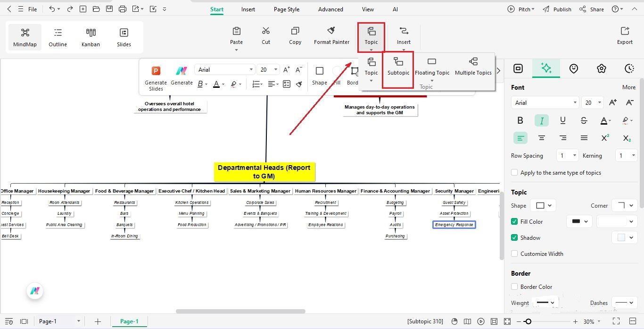Create a new file with plus icon
This screenshot has width=644, height=329.
[83, 9]
